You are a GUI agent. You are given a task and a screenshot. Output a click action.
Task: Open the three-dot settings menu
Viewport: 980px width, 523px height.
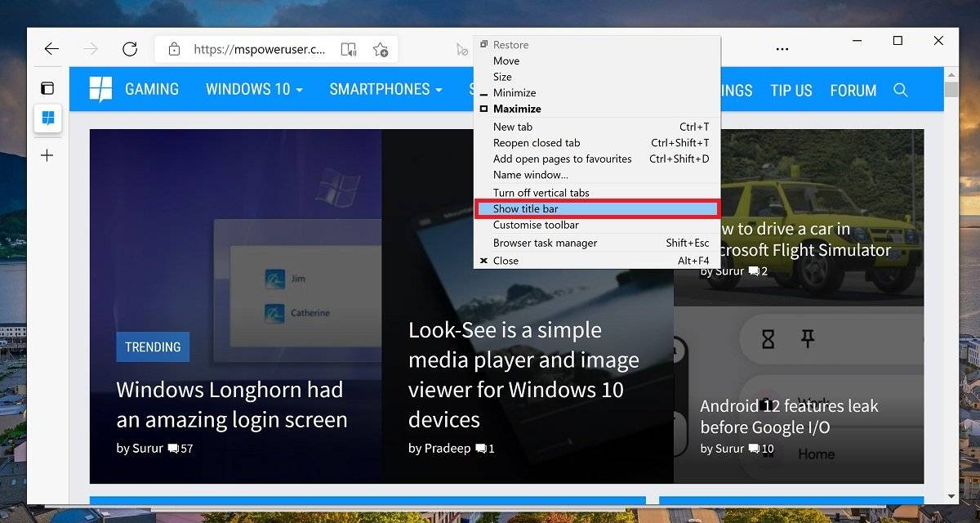click(x=782, y=49)
